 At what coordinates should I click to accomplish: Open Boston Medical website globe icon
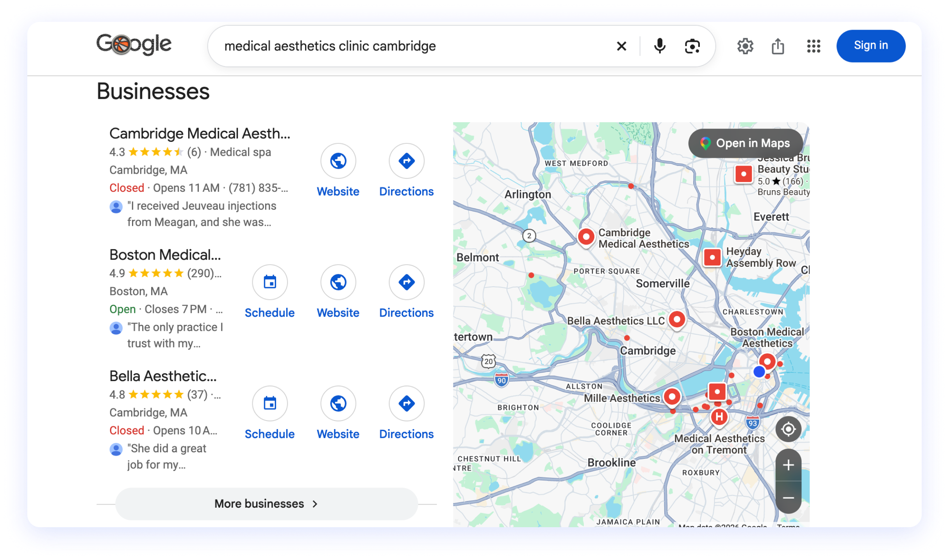click(x=338, y=282)
